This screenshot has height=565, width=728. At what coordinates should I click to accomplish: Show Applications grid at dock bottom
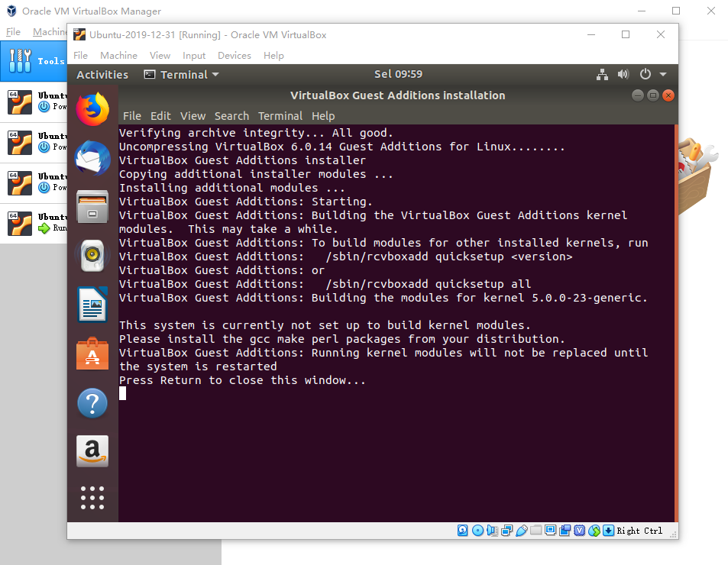click(x=92, y=498)
